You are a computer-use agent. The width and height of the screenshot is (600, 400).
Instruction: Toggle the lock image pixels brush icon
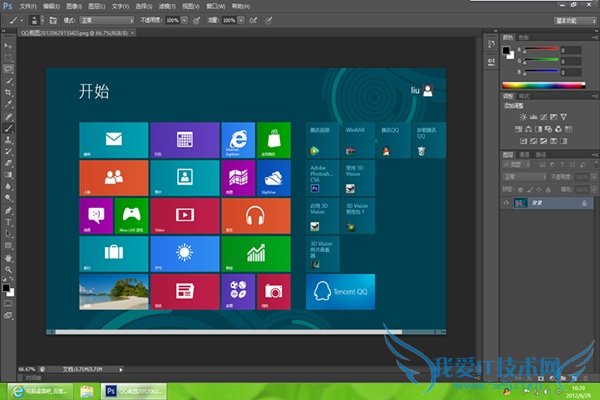tap(530, 189)
